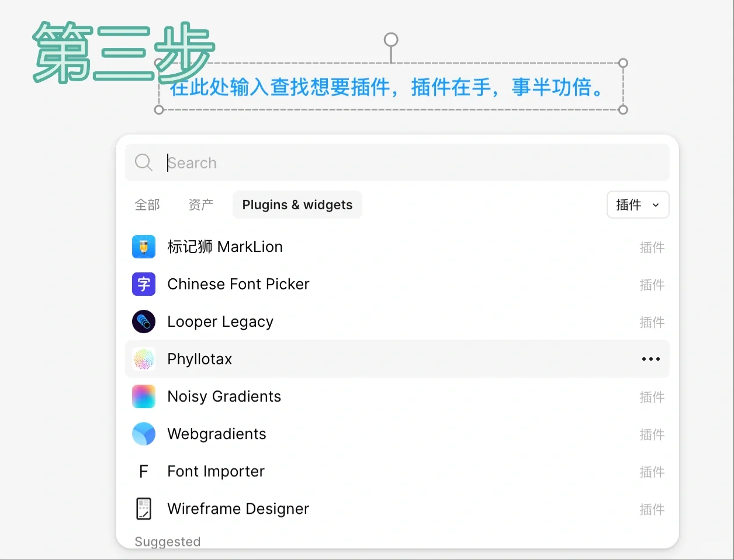
Task: Select the Plugins & widgets tab
Action: point(297,205)
